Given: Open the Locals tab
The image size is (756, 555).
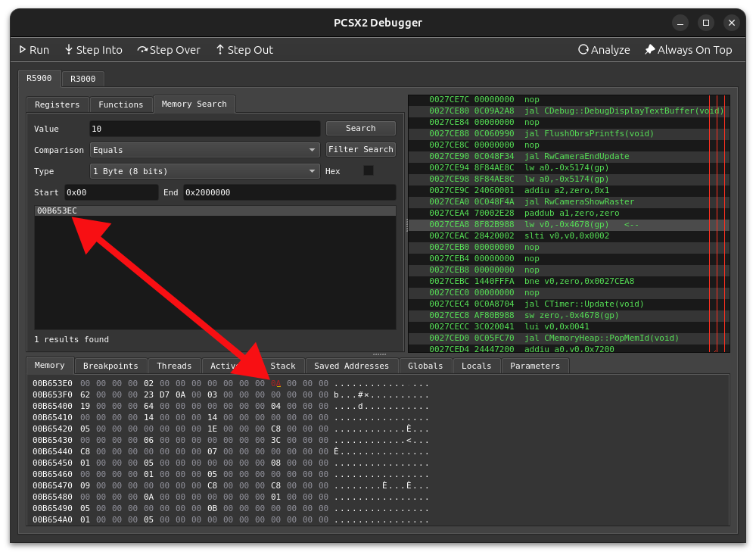Looking at the screenshot, I should point(476,366).
